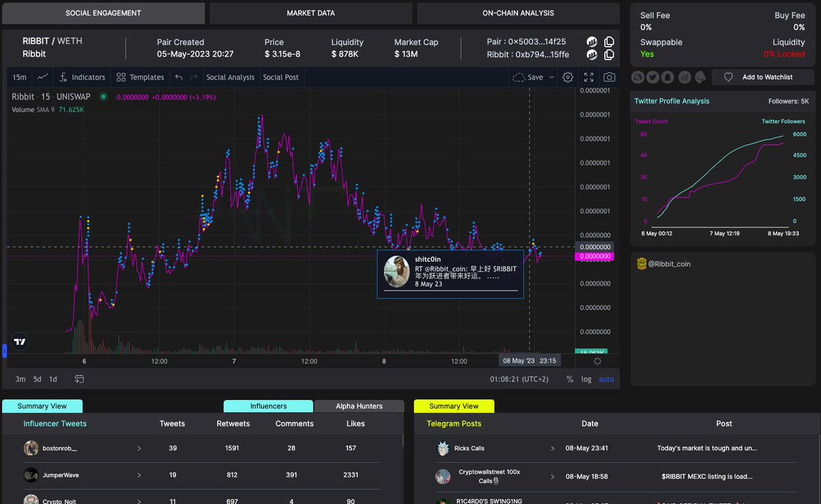Set date range to 1d

pos(53,379)
